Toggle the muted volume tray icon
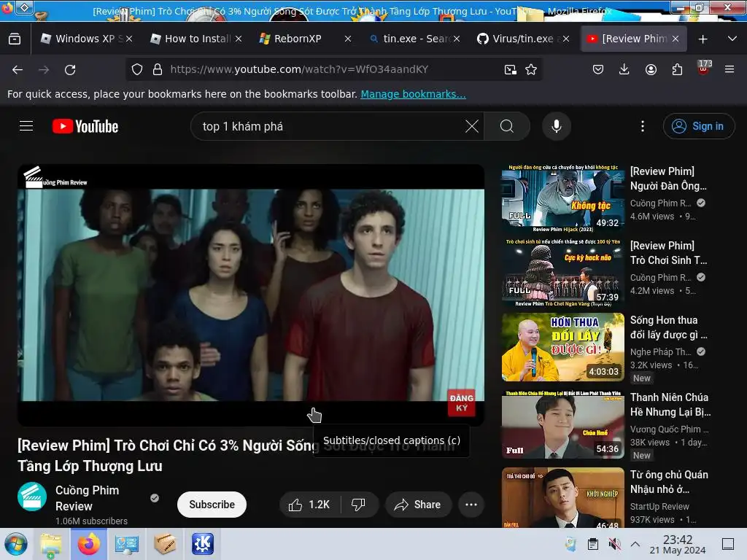Screen dimensions: 747x560 (x=614, y=544)
